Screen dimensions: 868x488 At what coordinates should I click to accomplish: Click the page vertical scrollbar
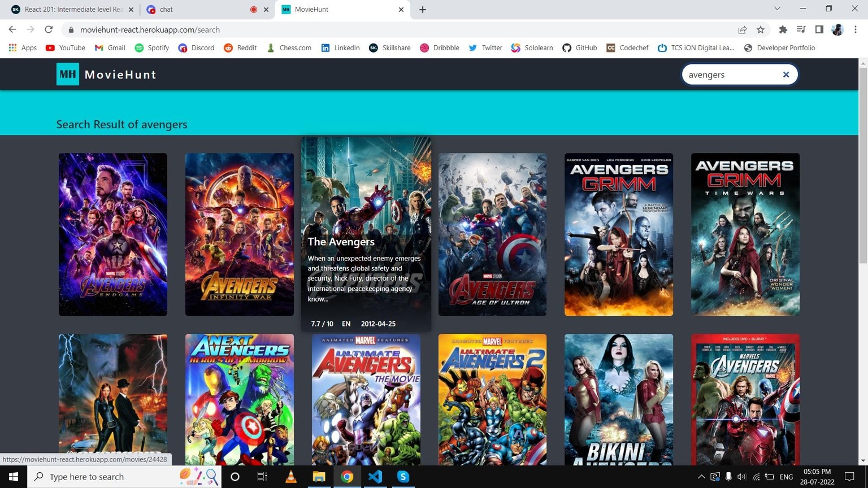pyautogui.click(x=863, y=165)
